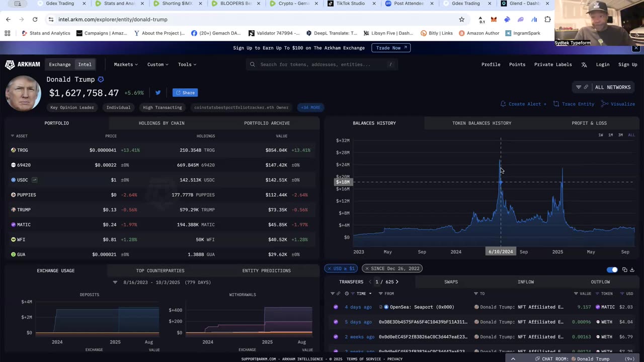The width and height of the screenshot is (644, 362).
Task: Switch to Exchange mode in the header
Action: [x=60, y=64]
